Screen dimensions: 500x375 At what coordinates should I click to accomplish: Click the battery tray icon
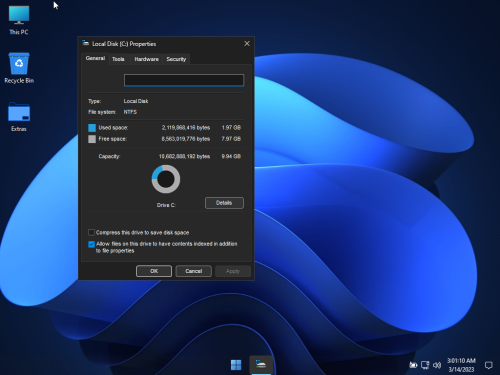(413, 365)
